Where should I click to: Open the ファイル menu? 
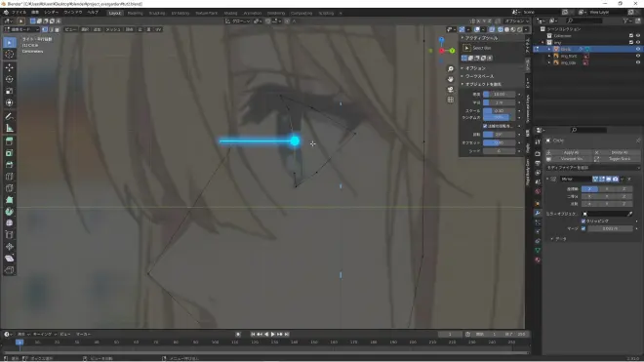coord(19,13)
